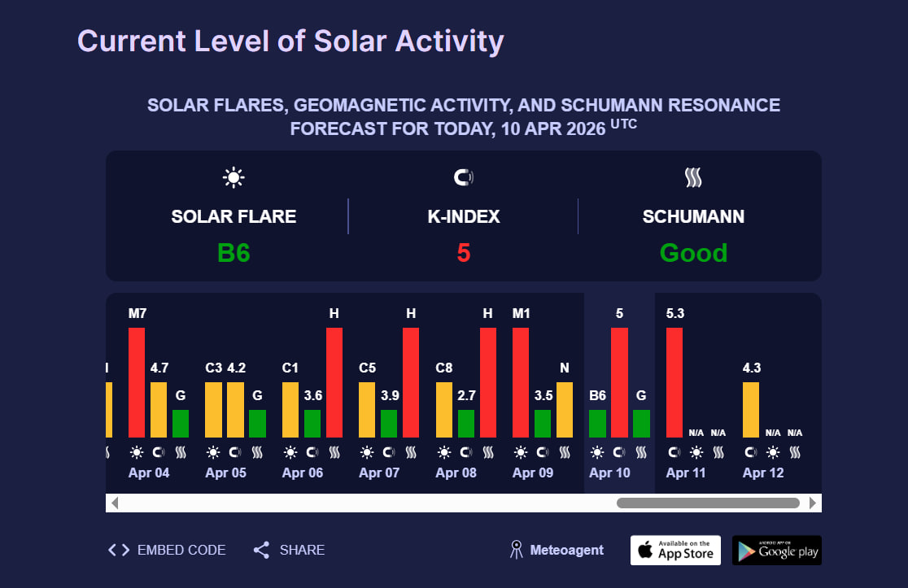The image size is (908, 588).
Task: Click the sun icon under Apr 04's M7 bar
Action: (137, 452)
